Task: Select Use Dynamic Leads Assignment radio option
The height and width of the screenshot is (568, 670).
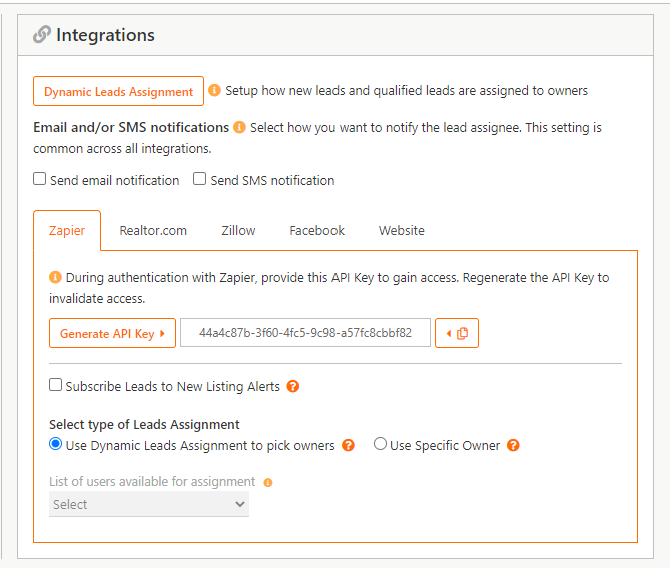Action: (56, 444)
